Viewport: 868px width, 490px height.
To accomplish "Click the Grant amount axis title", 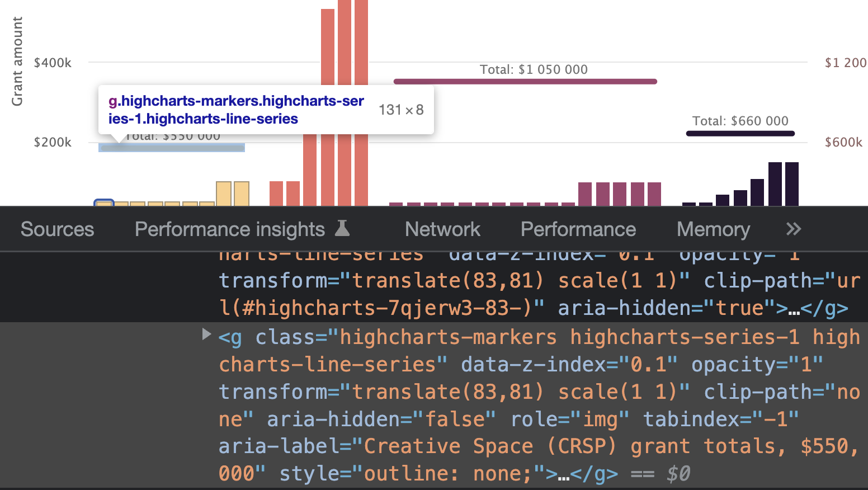I will coord(17,62).
